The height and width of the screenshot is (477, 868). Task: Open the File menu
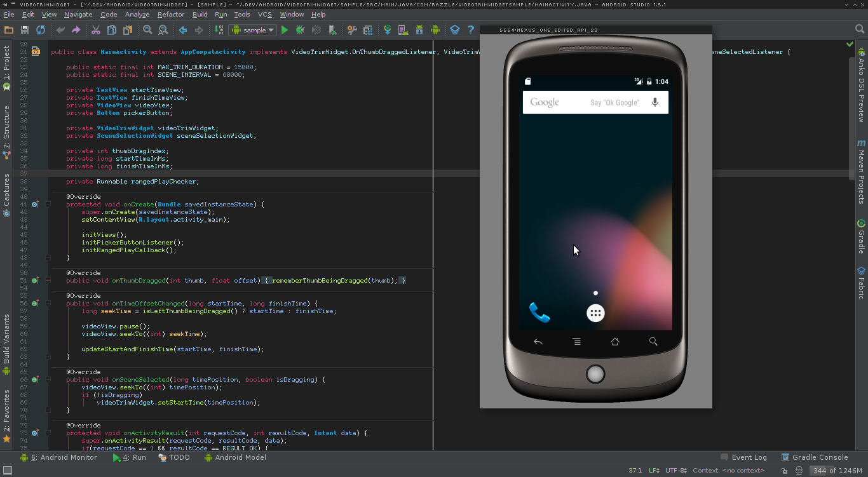coord(9,14)
